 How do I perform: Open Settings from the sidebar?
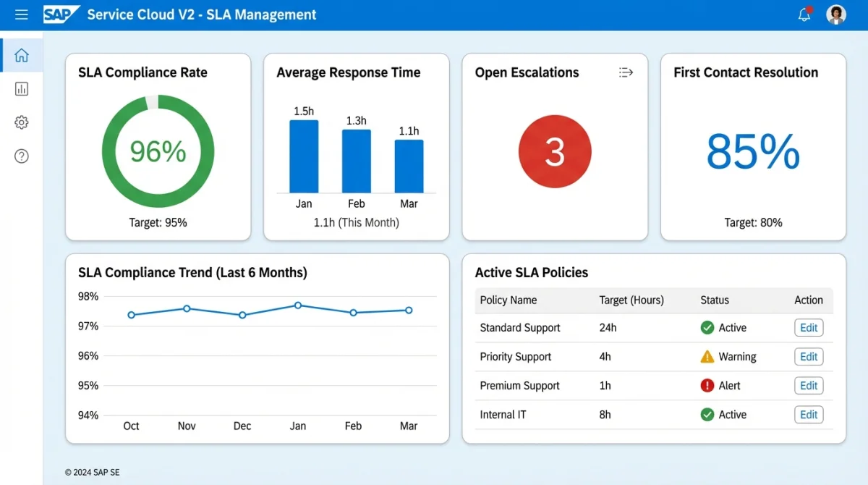[21, 122]
